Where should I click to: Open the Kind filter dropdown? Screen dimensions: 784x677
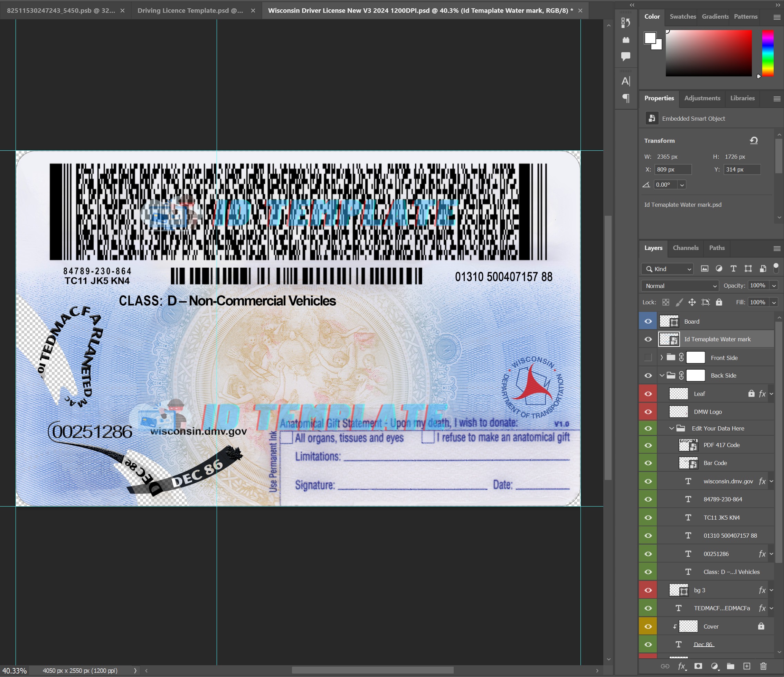pyautogui.click(x=667, y=269)
